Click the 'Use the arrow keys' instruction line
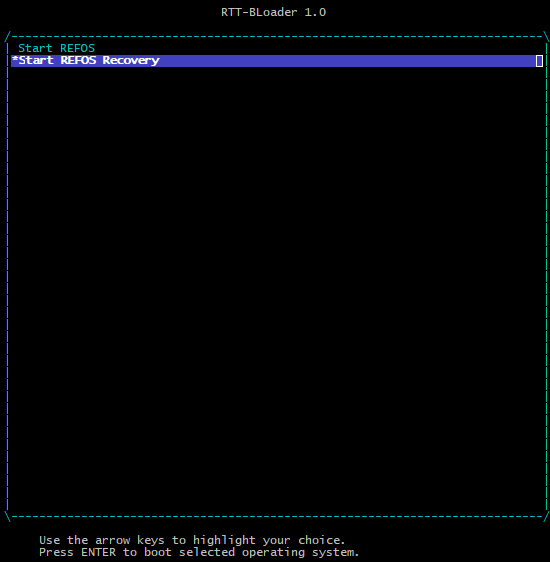Image resolution: width=550 pixels, height=562 pixels. (x=192, y=540)
